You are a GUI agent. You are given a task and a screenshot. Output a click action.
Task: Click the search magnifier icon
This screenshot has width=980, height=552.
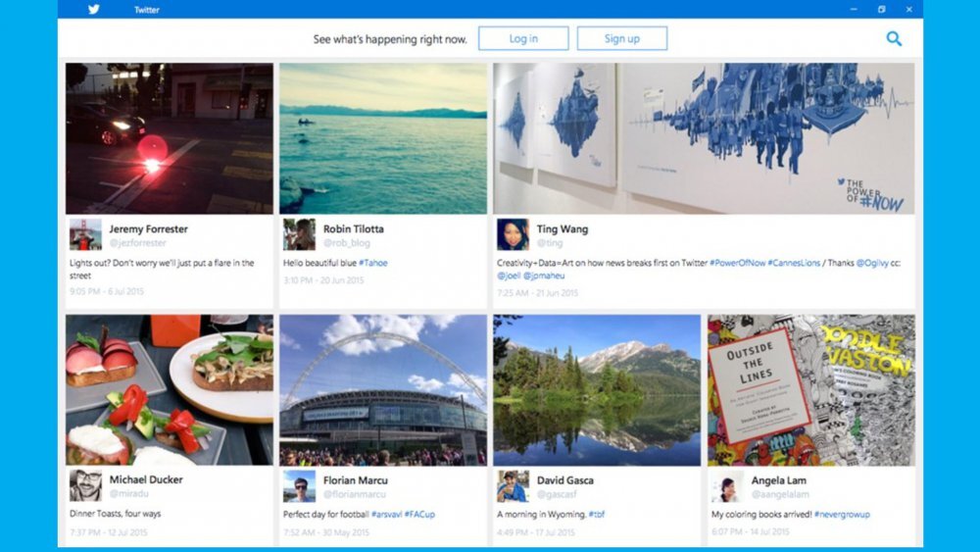pyautogui.click(x=893, y=39)
